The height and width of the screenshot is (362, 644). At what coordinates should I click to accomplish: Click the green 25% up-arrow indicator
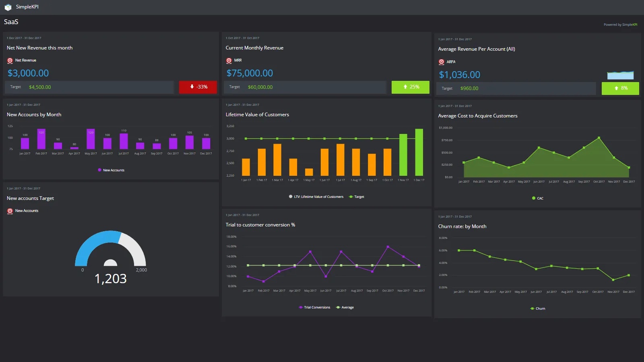[x=410, y=87]
